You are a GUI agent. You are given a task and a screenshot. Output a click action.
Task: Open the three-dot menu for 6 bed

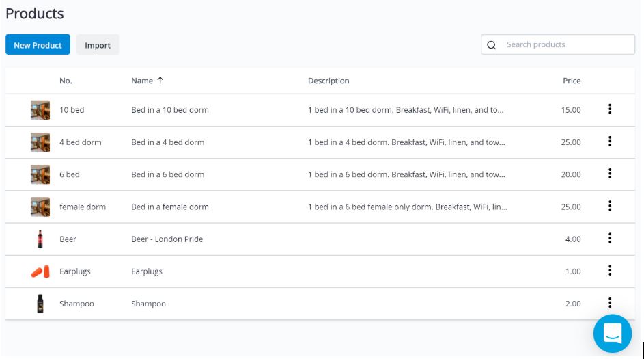(610, 174)
